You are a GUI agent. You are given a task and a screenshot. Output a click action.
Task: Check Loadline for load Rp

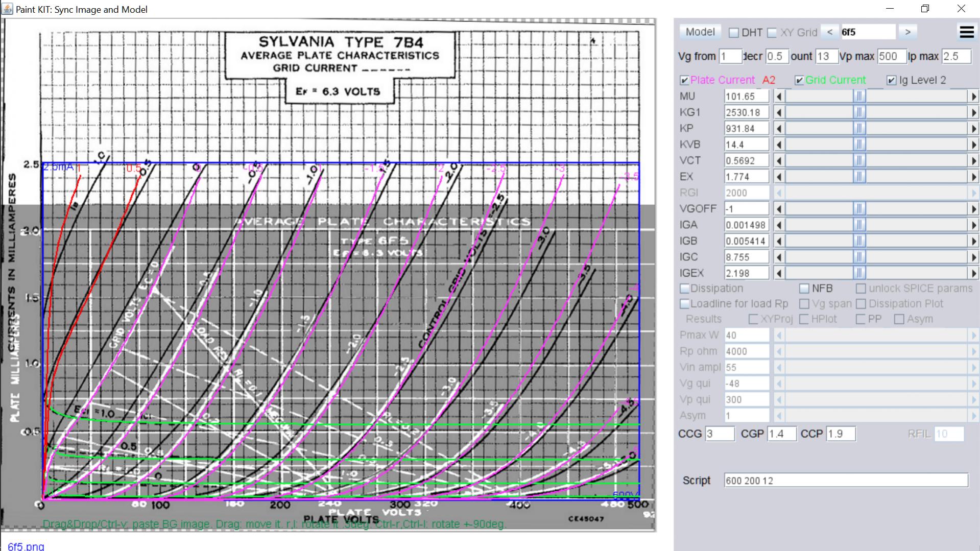[x=685, y=304]
